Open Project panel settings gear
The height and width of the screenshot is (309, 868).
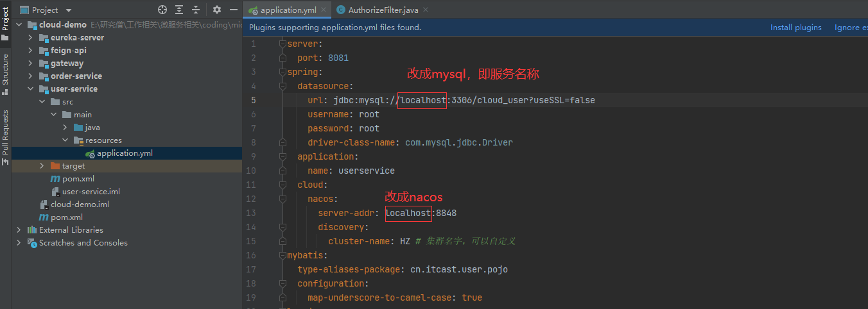(216, 10)
